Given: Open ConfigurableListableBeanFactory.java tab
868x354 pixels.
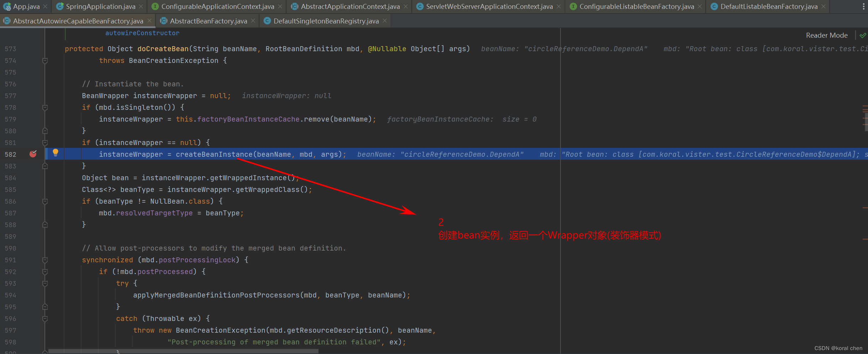Looking at the screenshot, I should 637,6.
